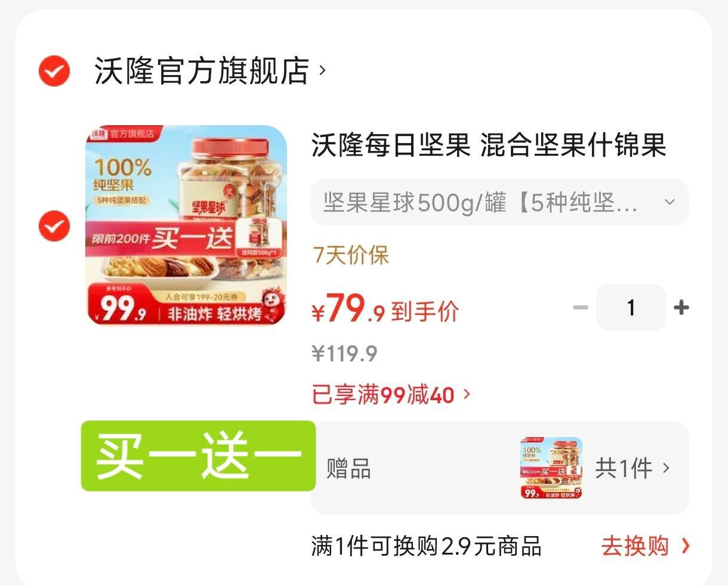Tap the 7天价保 price protection tag
The image size is (728, 585).
click(351, 256)
